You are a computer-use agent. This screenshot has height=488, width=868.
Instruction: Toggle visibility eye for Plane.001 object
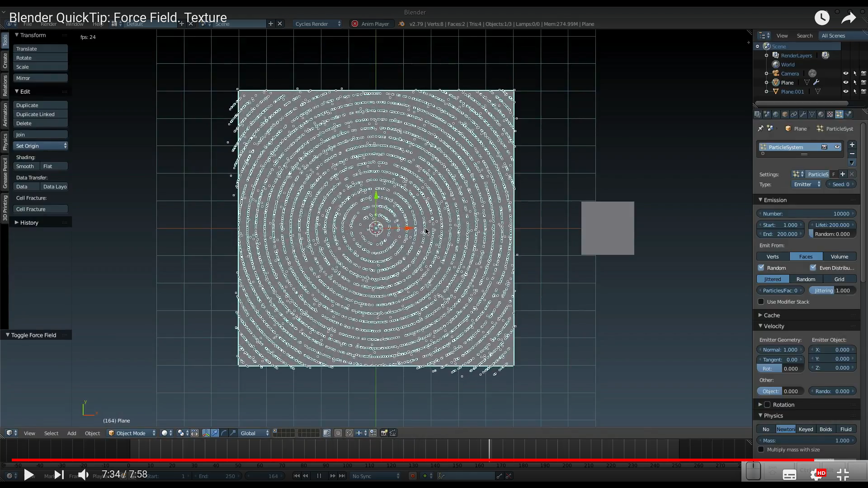845,91
